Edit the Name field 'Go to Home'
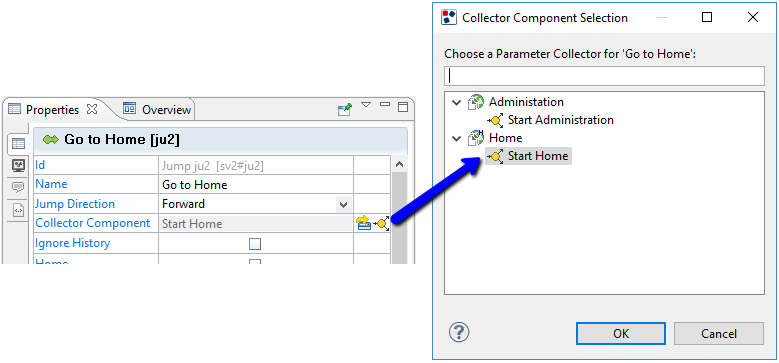The height and width of the screenshot is (363, 779). [x=255, y=185]
